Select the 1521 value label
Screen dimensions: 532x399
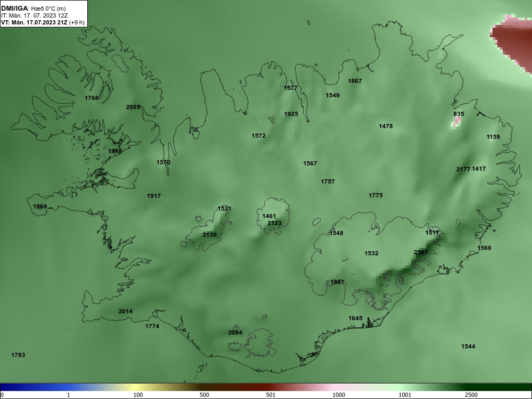[x=225, y=209]
